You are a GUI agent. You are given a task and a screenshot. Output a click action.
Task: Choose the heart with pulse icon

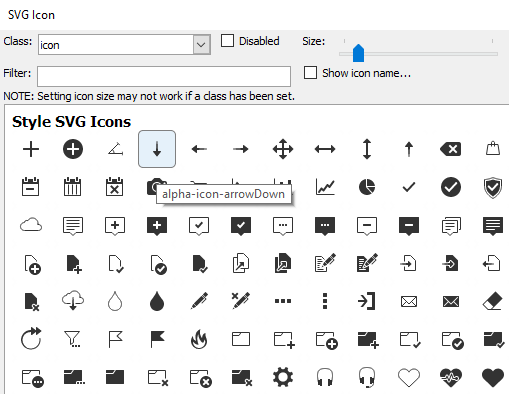tap(451, 378)
